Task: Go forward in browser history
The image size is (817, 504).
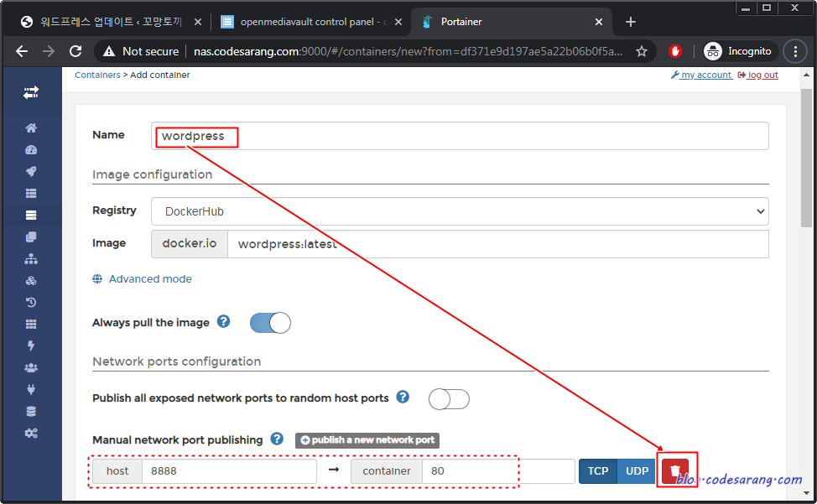Action: pos(49,51)
